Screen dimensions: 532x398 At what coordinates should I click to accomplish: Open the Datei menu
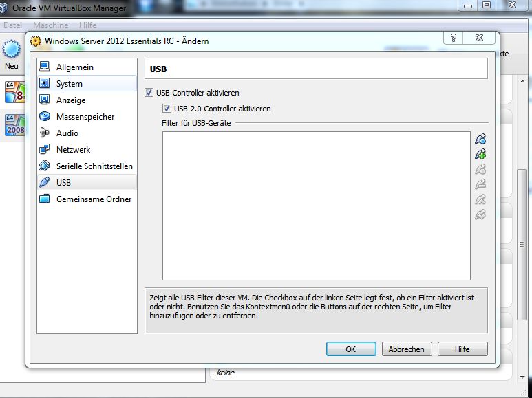(13, 25)
